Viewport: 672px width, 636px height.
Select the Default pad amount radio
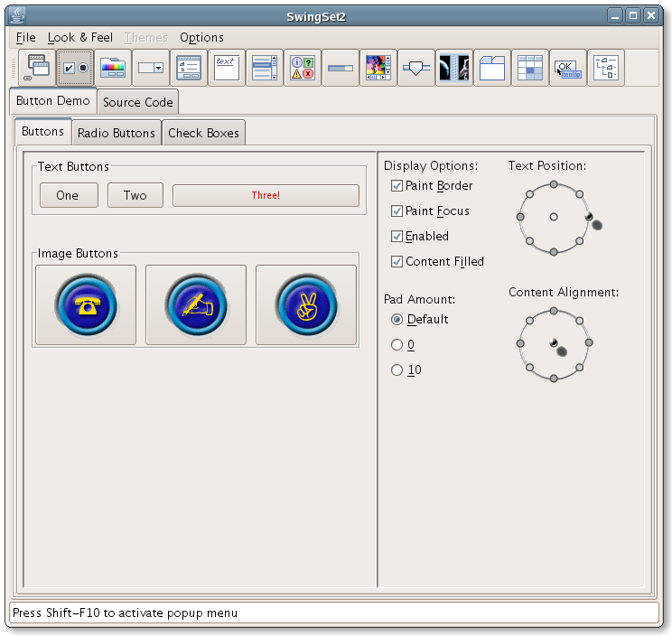(x=420, y=319)
